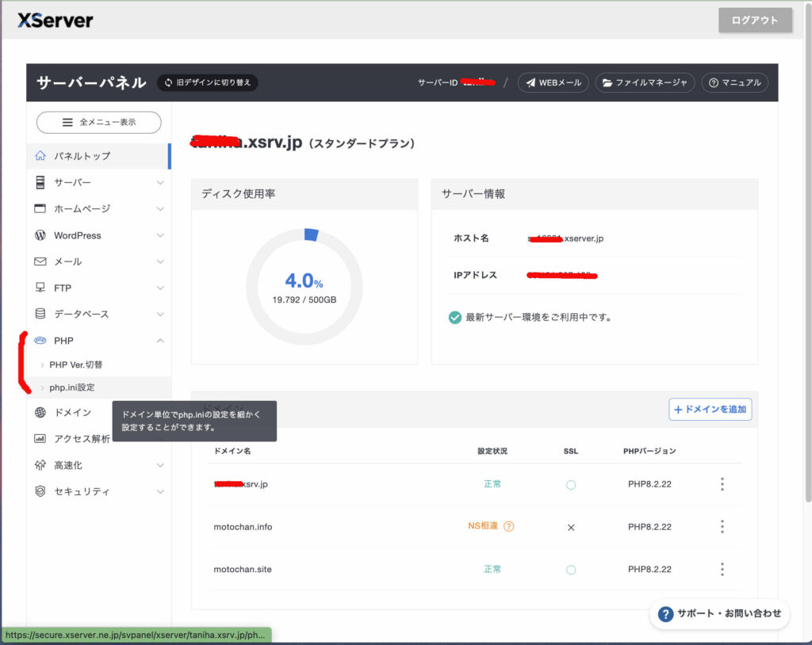
Task: Expand the メール menu chevron
Action: 160,261
